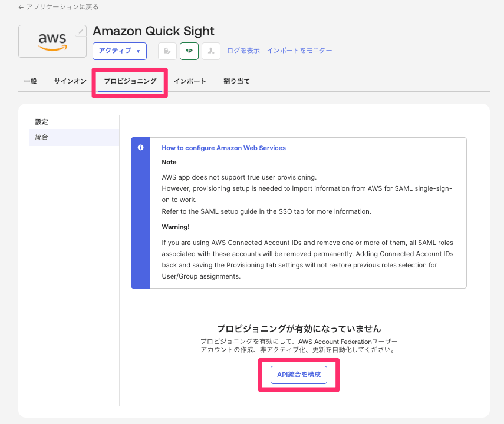Go to the 割り当て tab
The height and width of the screenshot is (424, 504).
(236, 81)
